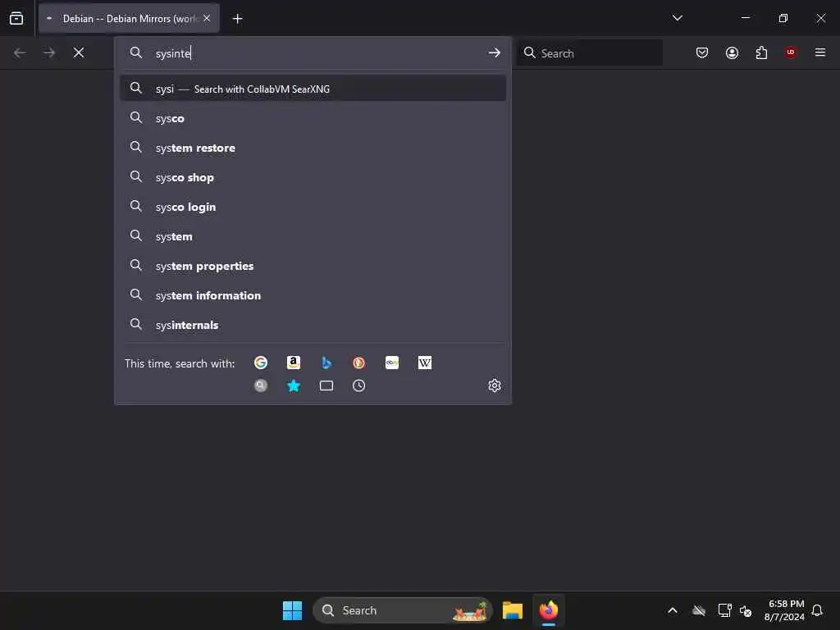The height and width of the screenshot is (630, 840).
Task: Show hidden system tray icons
Action: [x=673, y=610]
